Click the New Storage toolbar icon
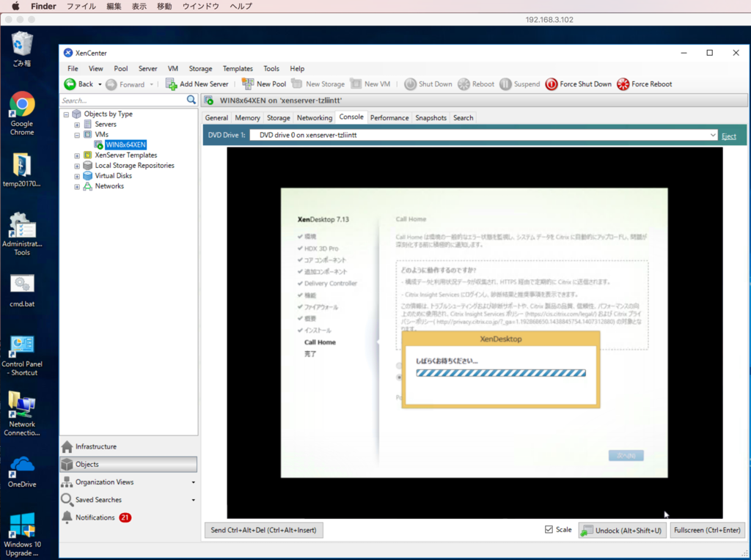 tap(297, 84)
